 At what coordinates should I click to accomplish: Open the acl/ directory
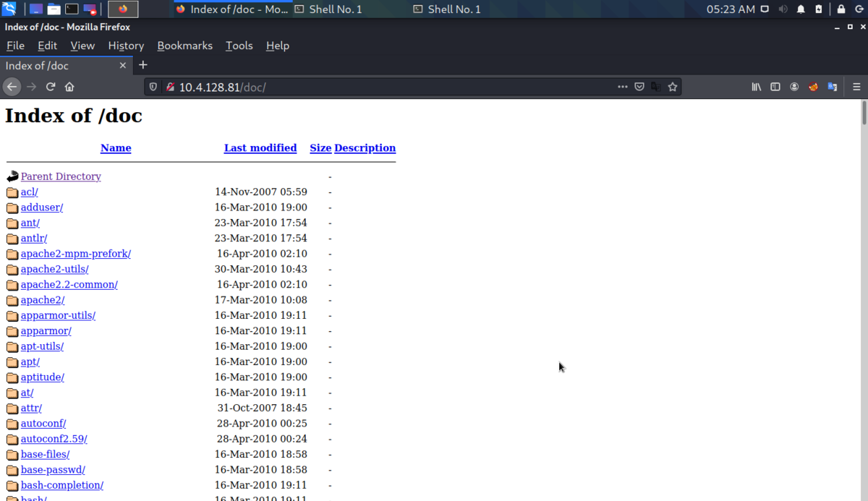[x=30, y=192]
